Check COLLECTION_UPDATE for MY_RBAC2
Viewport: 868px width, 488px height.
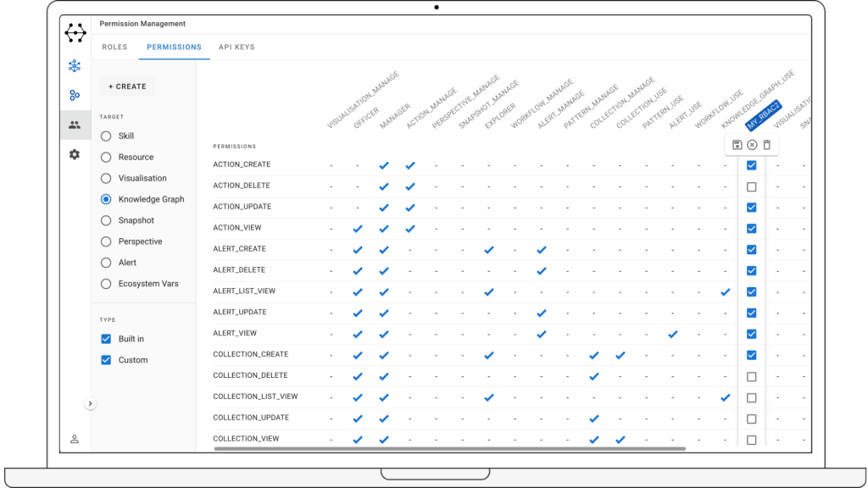pos(751,419)
